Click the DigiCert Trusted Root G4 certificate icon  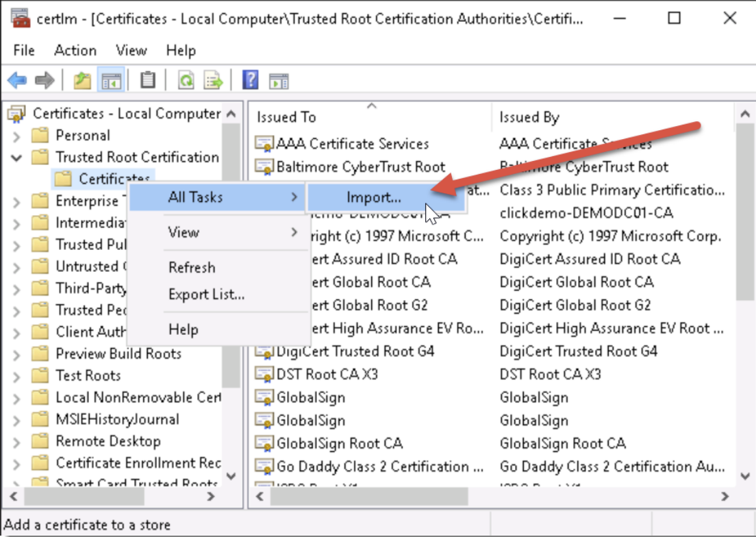point(264,351)
